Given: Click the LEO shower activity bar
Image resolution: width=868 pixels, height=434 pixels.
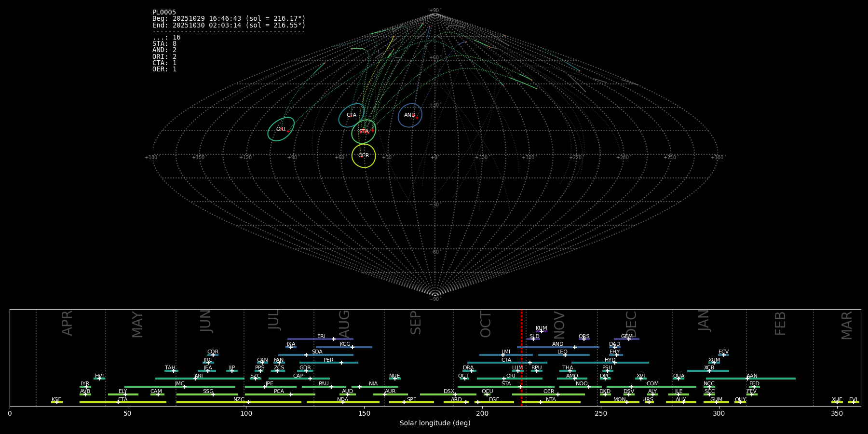Looking at the screenshot, I should tap(563, 355).
